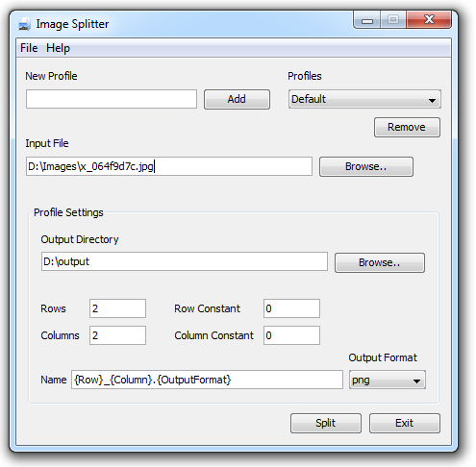476x467 pixels.
Task: Minimize the Image Splitter window
Action: click(x=367, y=20)
